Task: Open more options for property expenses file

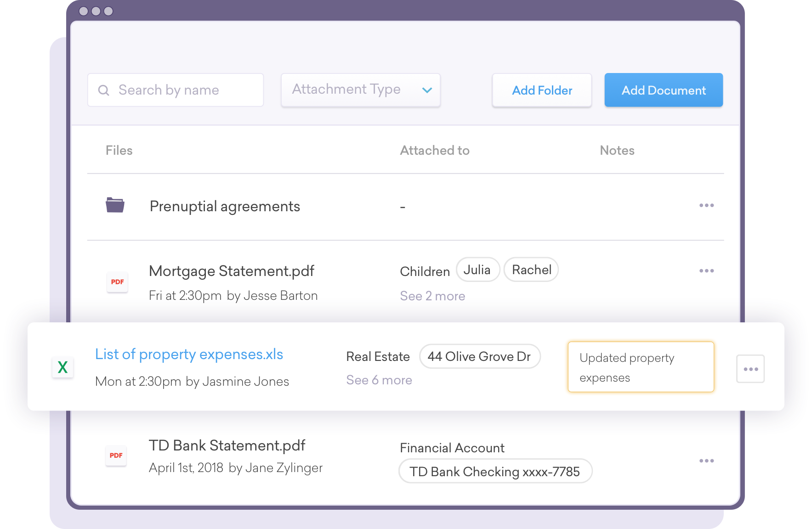Action: [750, 369]
